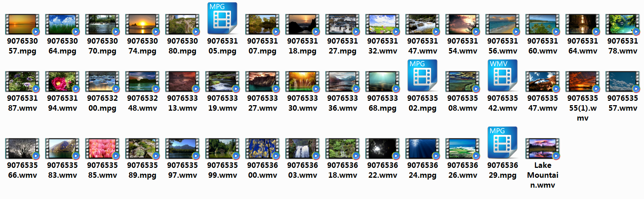The image size is (644, 199).
Task: Choose the 907653200.mpg rocky river video
Action: [x=102, y=81]
